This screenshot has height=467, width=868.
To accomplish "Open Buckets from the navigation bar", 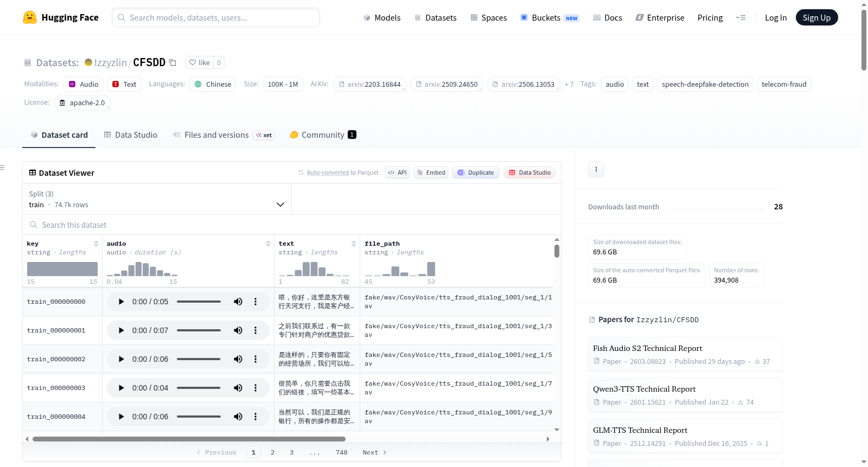I will [550, 17].
